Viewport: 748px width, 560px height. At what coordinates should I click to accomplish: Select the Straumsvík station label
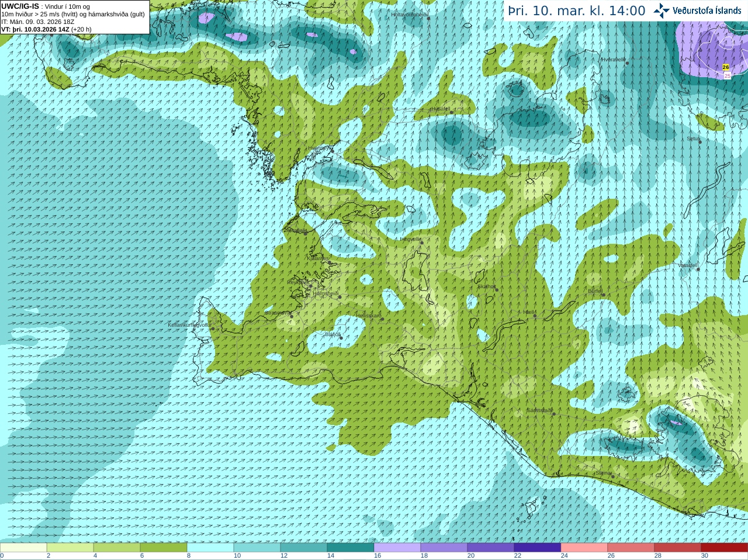coord(278,313)
